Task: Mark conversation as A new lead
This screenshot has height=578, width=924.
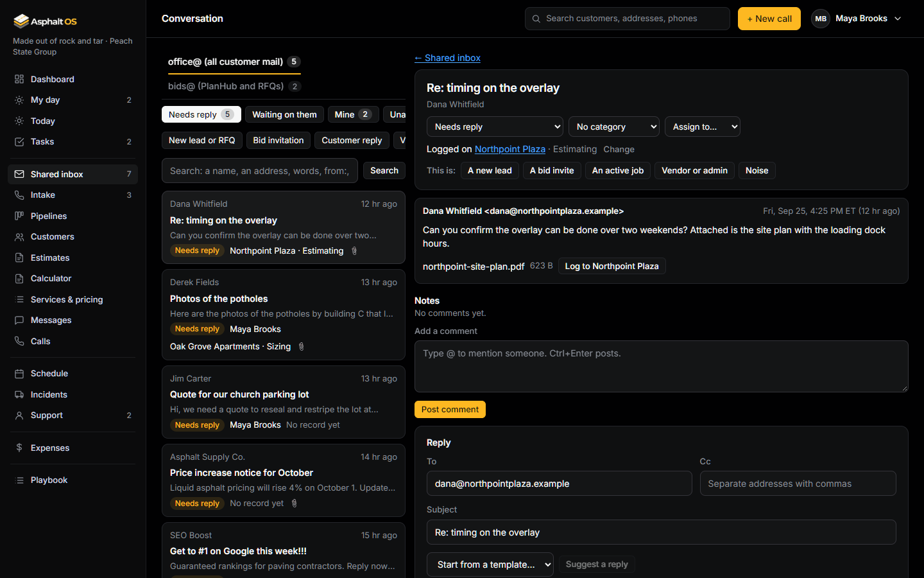Action: pos(490,170)
